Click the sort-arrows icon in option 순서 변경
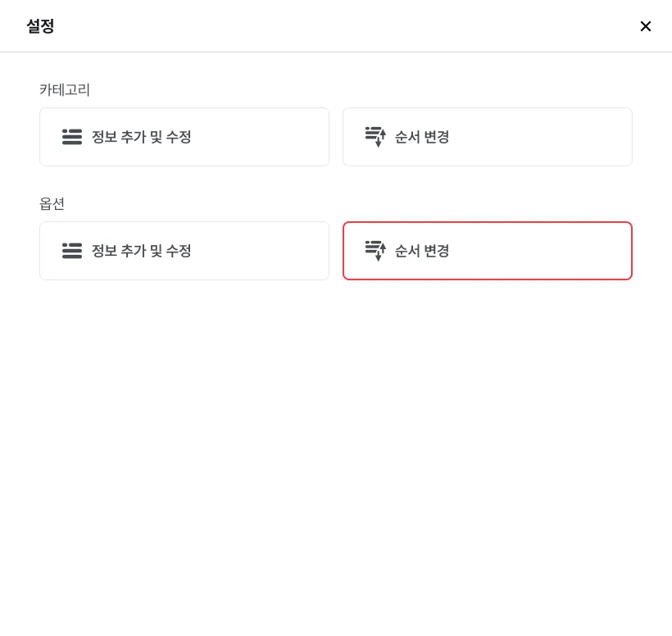This screenshot has height=636, width=672. (375, 251)
